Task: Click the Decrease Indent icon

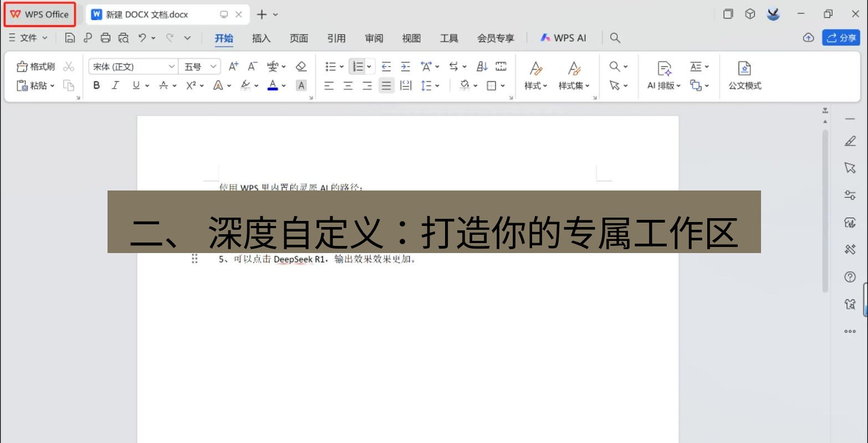Action: (x=386, y=66)
